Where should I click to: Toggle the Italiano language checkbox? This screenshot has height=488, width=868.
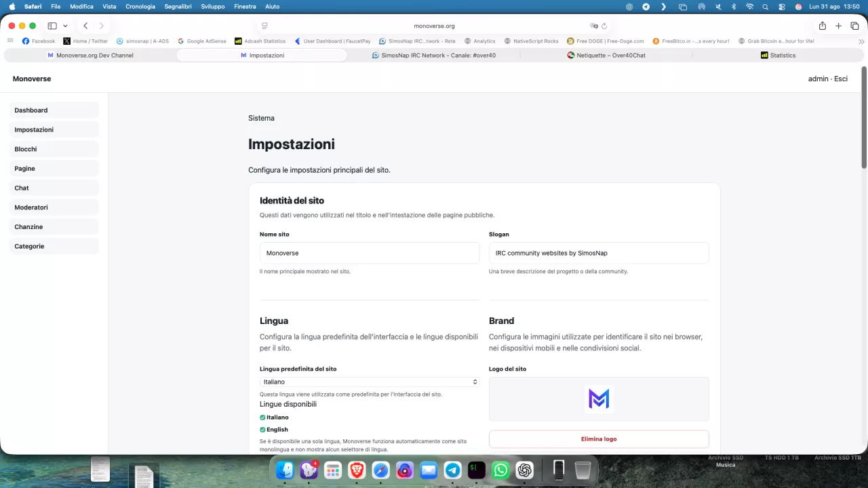262,418
